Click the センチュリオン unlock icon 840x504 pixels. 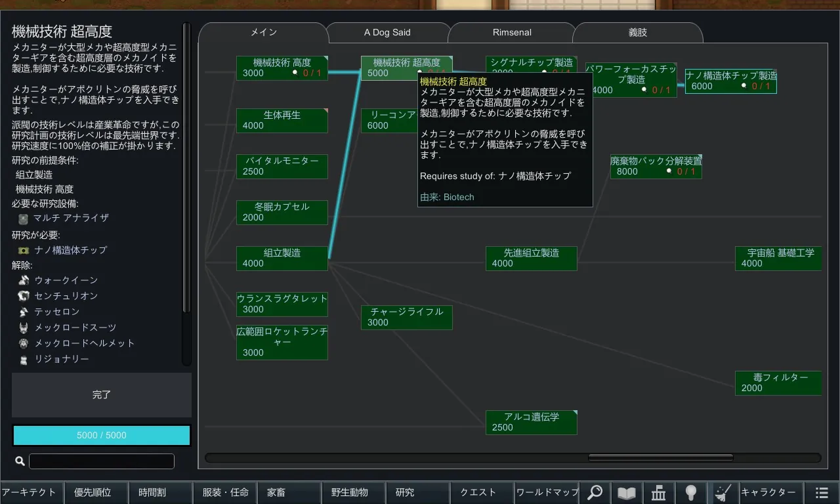pyautogui.click(x=24, y=296)
